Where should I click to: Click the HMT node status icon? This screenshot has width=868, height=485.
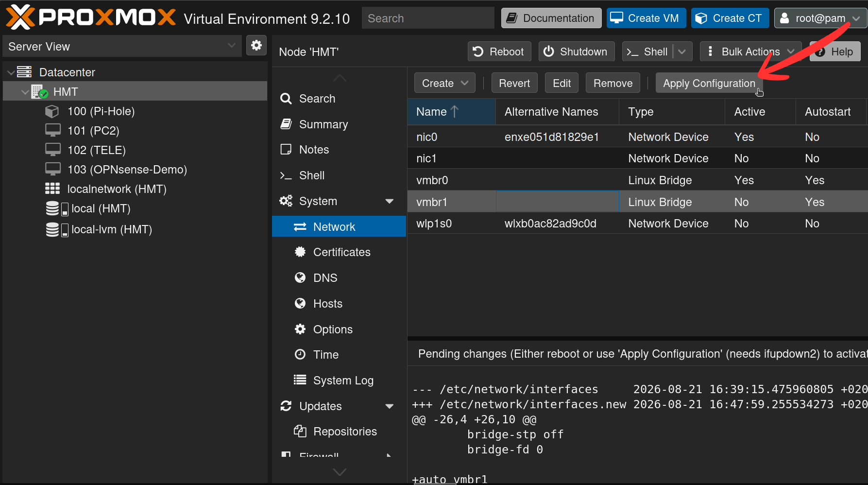click(x=39, y=91)
